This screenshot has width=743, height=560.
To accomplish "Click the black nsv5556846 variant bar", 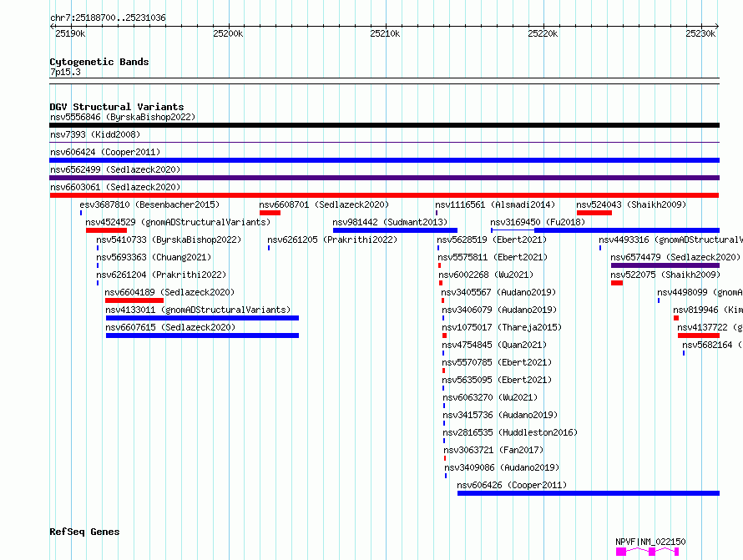I will tap(384, 125).
